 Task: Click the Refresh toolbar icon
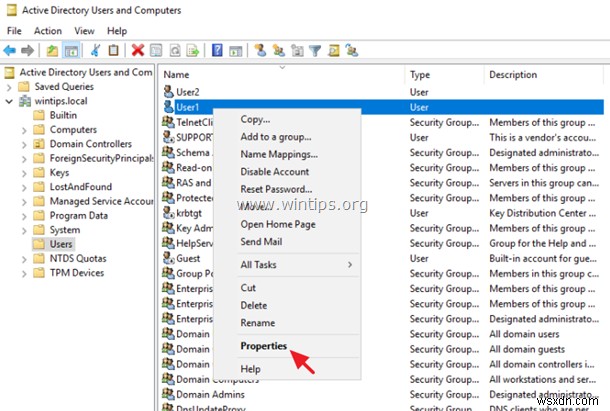(x=175, y=50)
